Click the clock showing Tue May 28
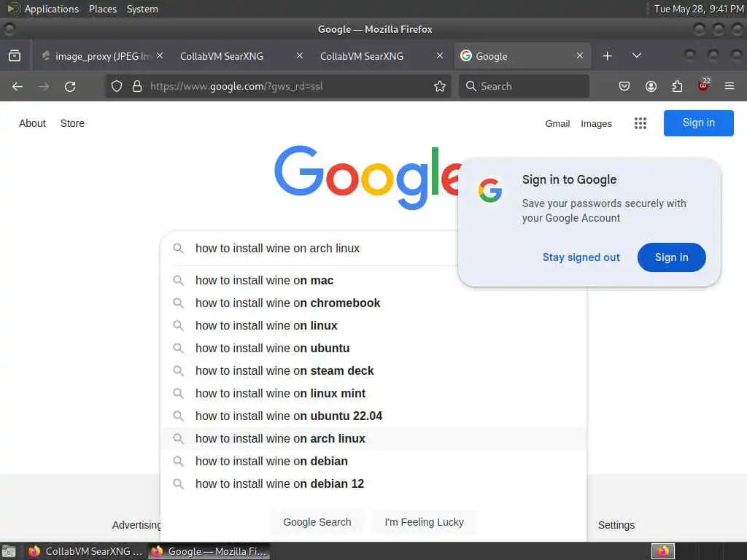The image size is (747, 560). 698,9
